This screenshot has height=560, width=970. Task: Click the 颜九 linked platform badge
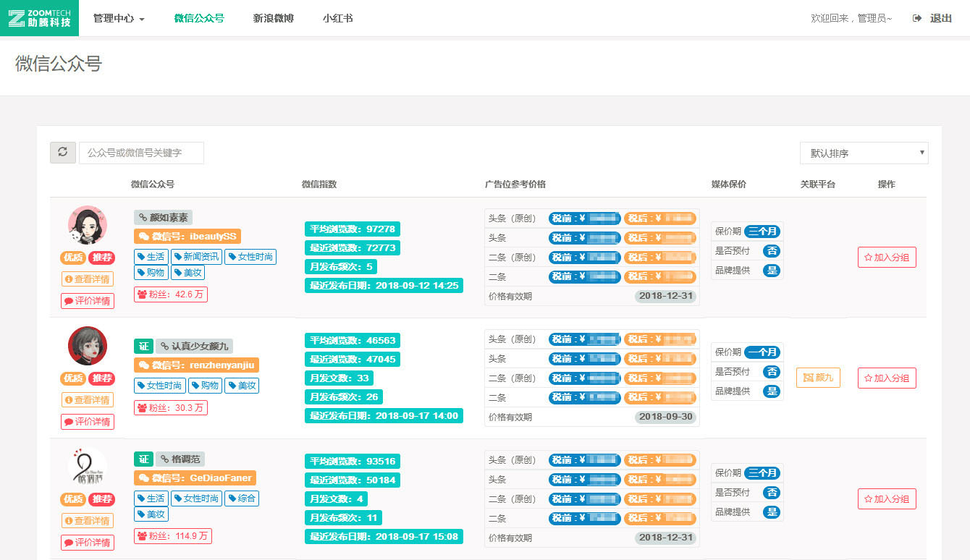(818, 378)
